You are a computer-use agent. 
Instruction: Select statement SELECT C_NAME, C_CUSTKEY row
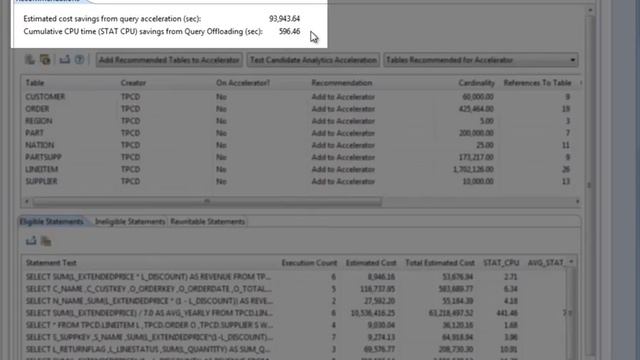294,289
